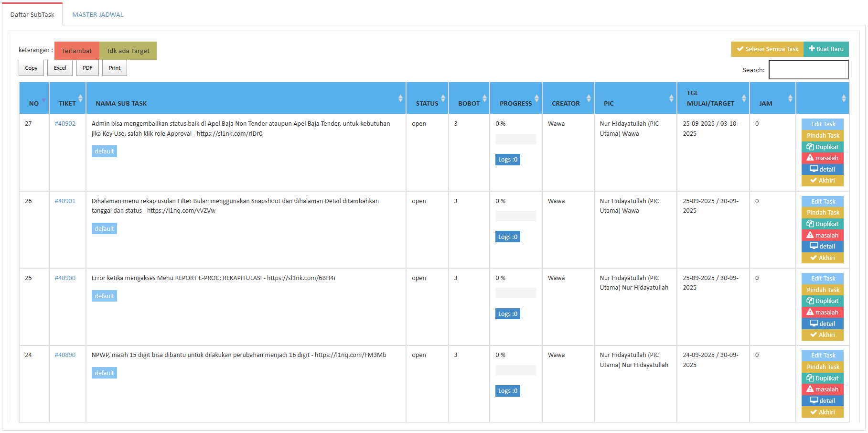
Task: Switch to the MASTER JADWAL tab
Action: (x=97, y=15)
